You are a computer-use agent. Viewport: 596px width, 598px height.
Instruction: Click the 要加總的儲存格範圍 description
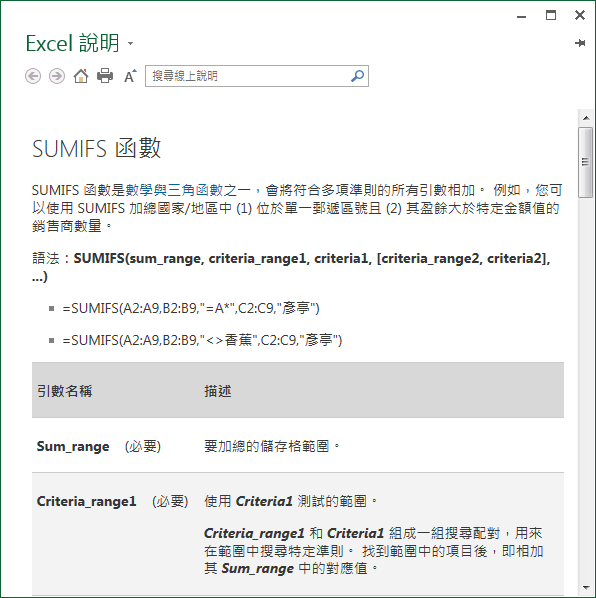(x=272, y=446)
